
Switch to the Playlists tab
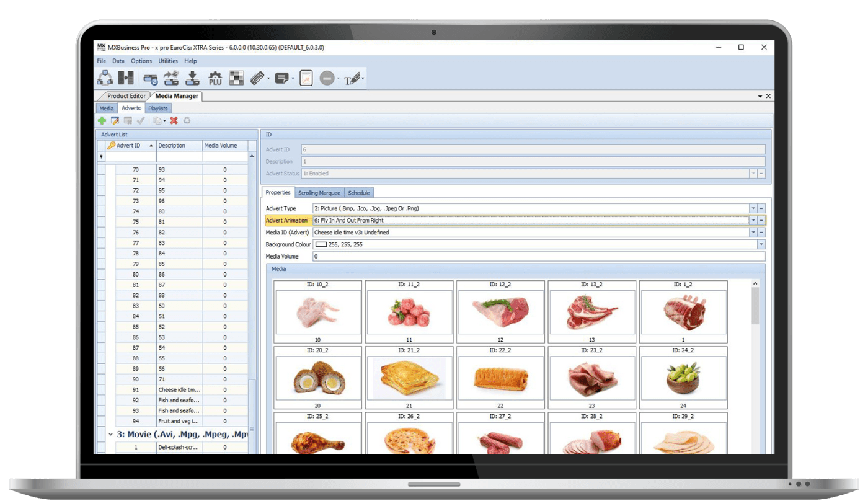click(x=158, y=109)
